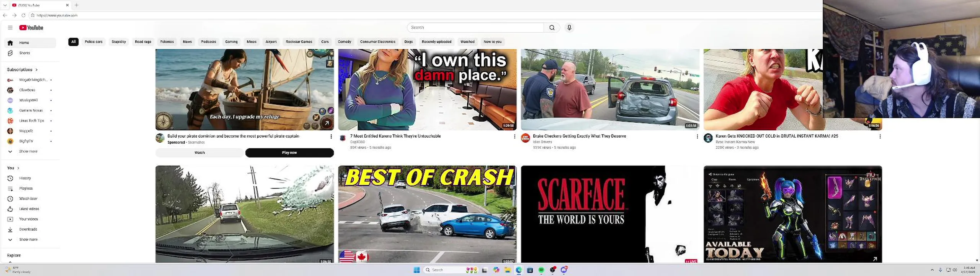Open options menu for Karen Knocked Out video
980x276 pixels.
click(880, 136)
